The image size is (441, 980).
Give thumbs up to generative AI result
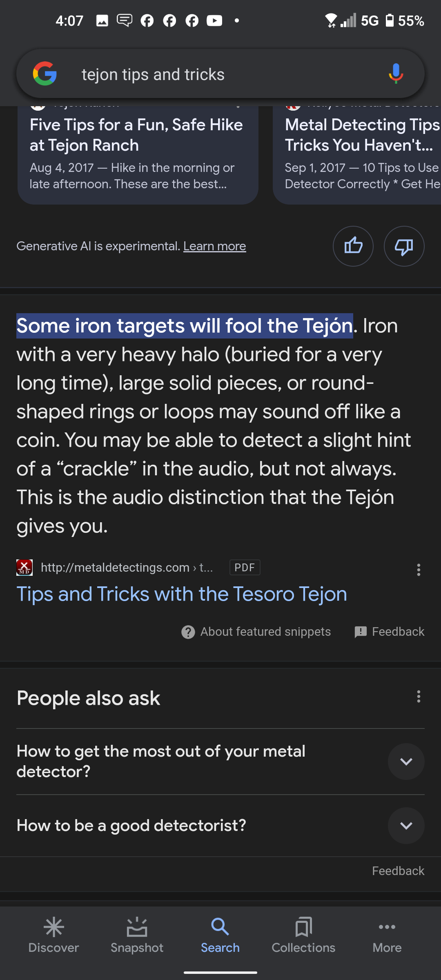pyautogui.click(x=353, y=246)
